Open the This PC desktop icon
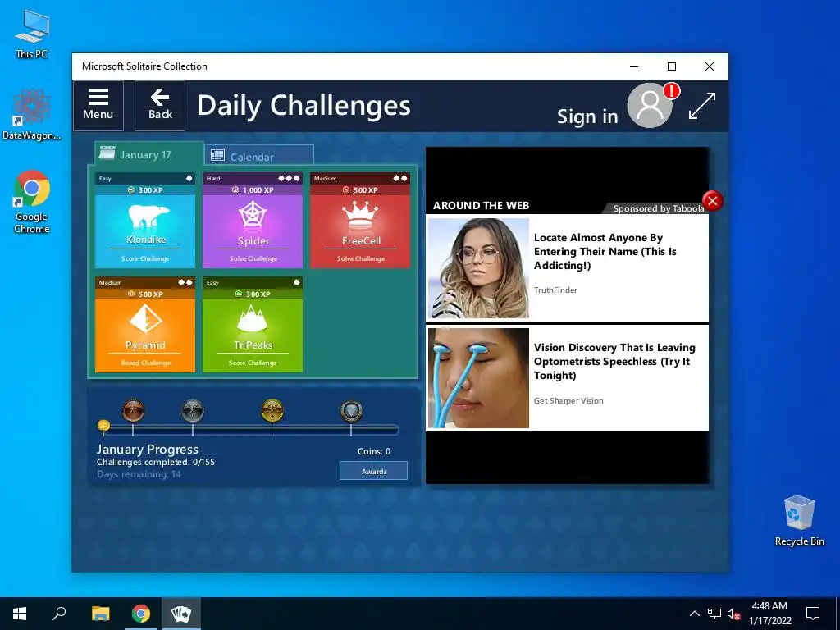This screenshot has width=840, height=630. click(32, 34)
